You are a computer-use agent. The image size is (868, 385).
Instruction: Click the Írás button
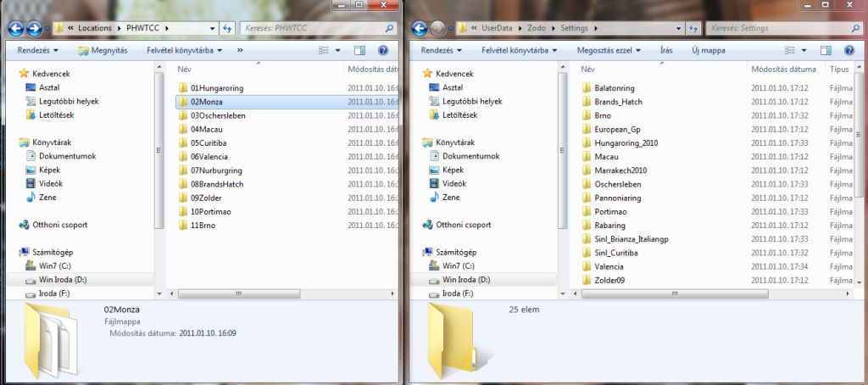tap(666, 50)
